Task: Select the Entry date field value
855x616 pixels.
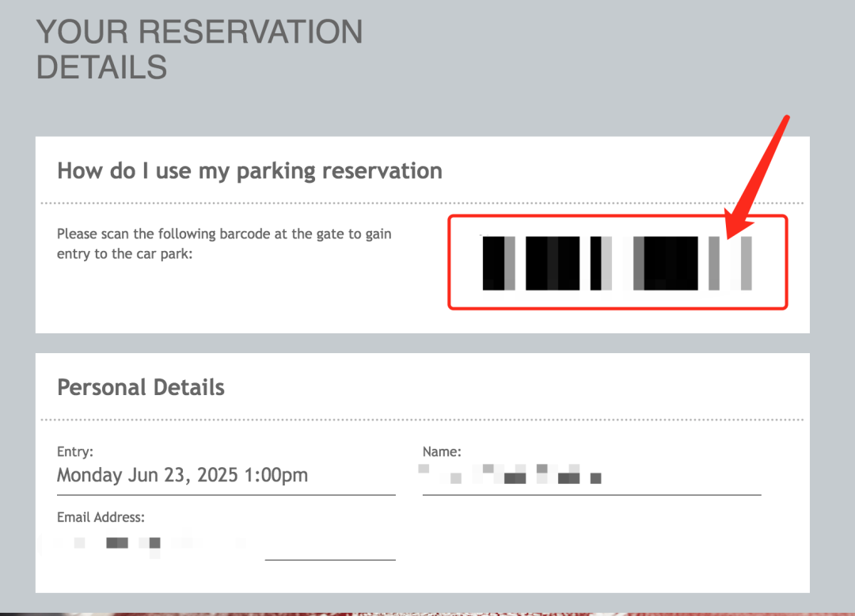Action: click(182, 475)
